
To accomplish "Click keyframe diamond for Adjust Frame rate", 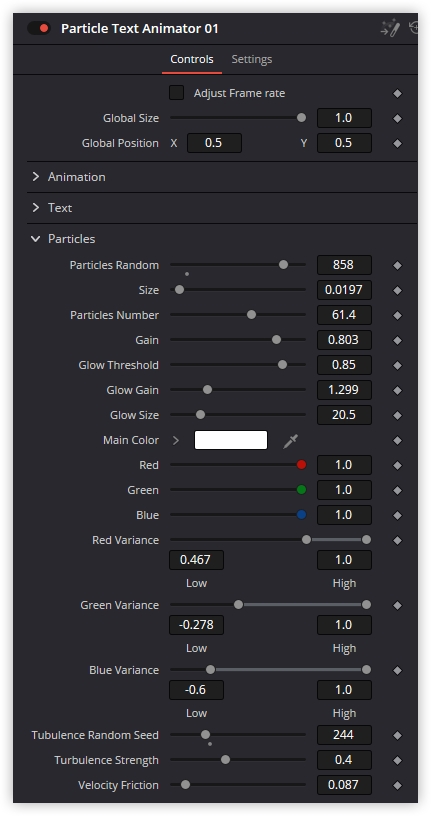I will [398, 94].
